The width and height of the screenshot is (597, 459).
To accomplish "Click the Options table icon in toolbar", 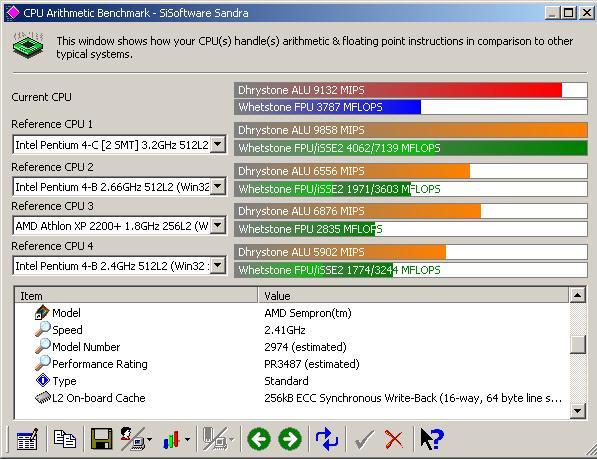I will (x=27, y=440).
